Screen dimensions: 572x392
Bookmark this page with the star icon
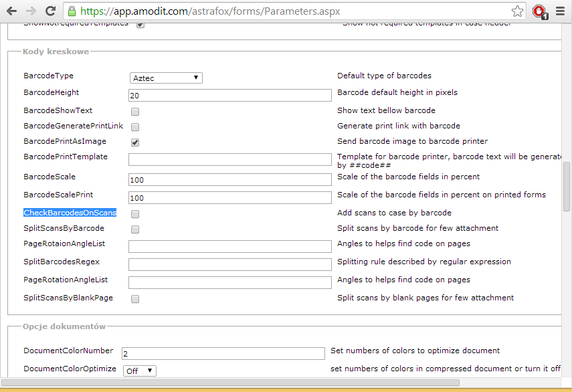point(517,11)
